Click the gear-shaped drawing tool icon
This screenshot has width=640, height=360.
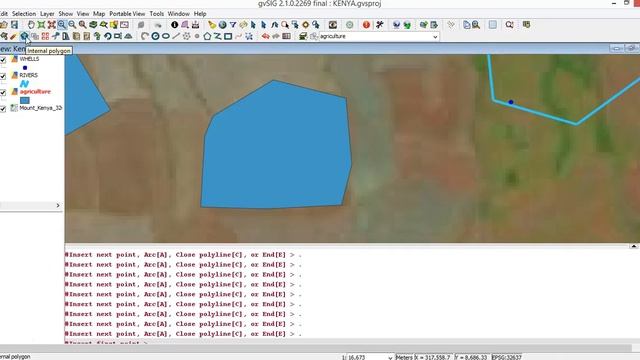click(187, 36)
